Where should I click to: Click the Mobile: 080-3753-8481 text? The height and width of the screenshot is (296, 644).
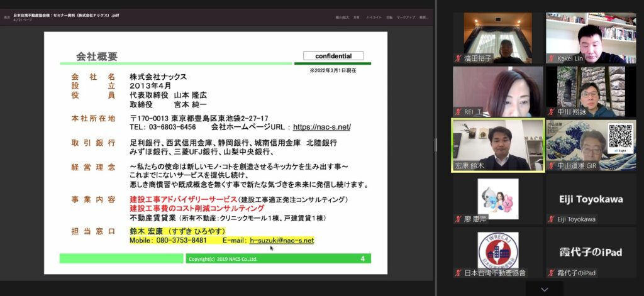[168, 241]
